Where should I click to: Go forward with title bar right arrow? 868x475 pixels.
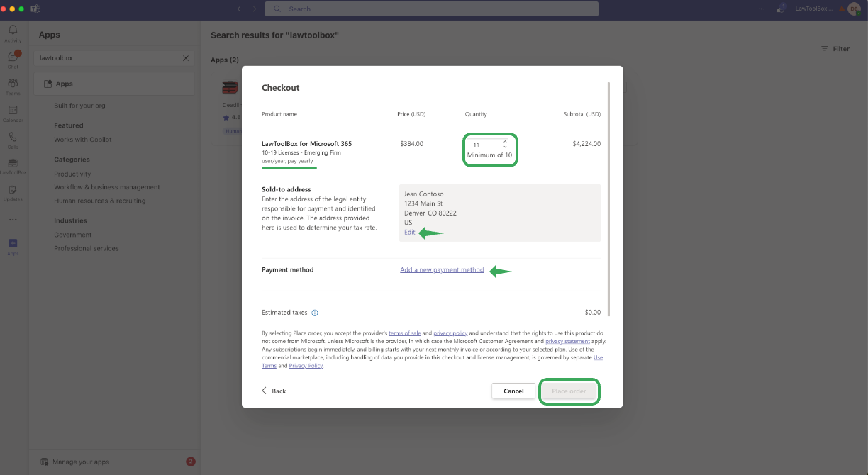255,9
